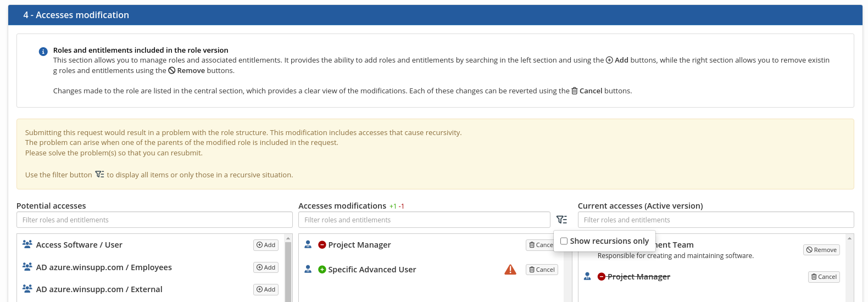Click the red minus icon on struck-through Project Manager
The width and height of the screenshot is (868, 302).
coord(601,277)
